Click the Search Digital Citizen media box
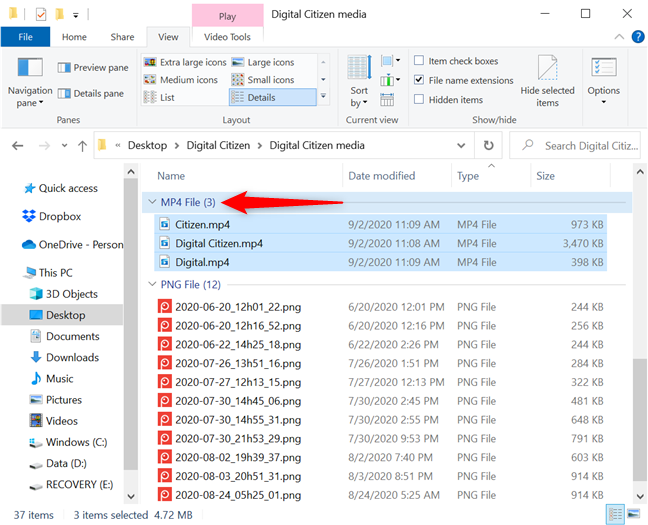This screenshot has width=648, height=525. coord(575,146)
